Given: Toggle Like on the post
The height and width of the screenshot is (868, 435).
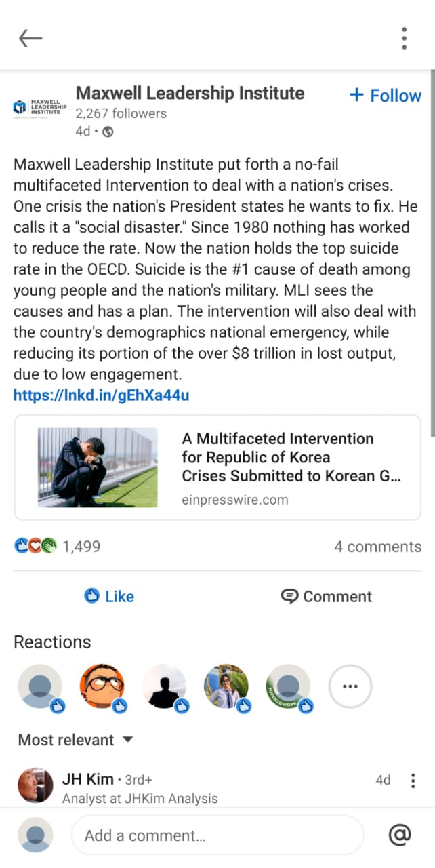Looking at the screenshot, I should [x=109, y=596].
